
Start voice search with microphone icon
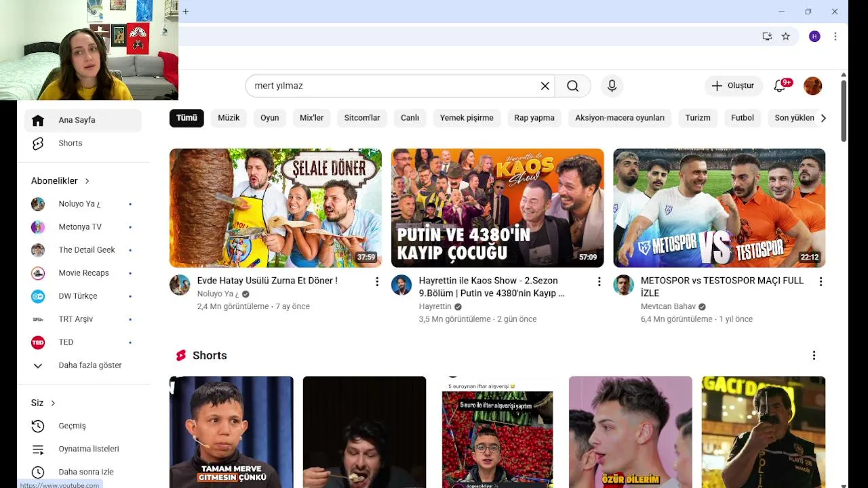click(612, 86)
